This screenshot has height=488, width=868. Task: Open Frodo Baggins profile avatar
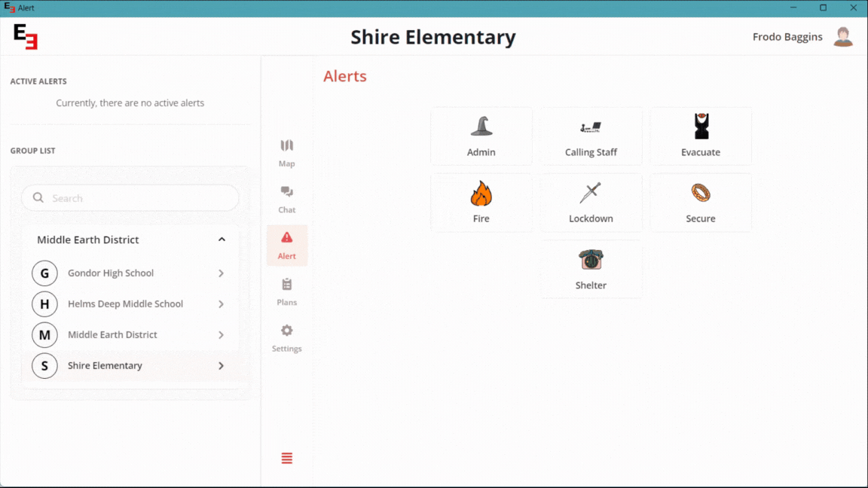(x=842, y=37)
